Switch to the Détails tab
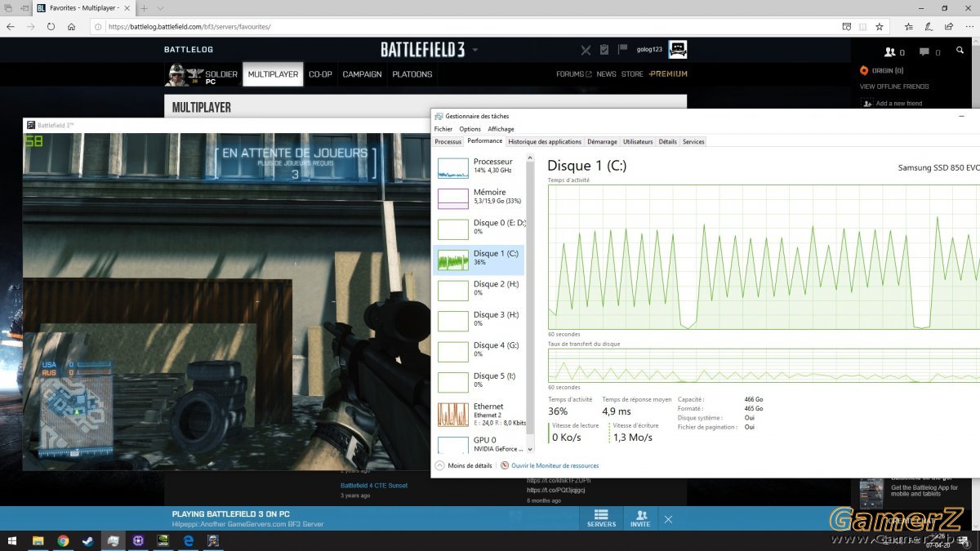This screenshot has height=551, width=980. (668, 142)
